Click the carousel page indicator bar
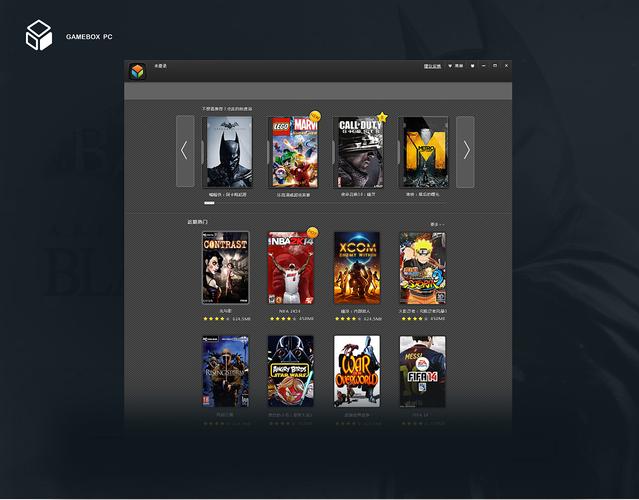639x500 pixels. click(x=209, y=203)
